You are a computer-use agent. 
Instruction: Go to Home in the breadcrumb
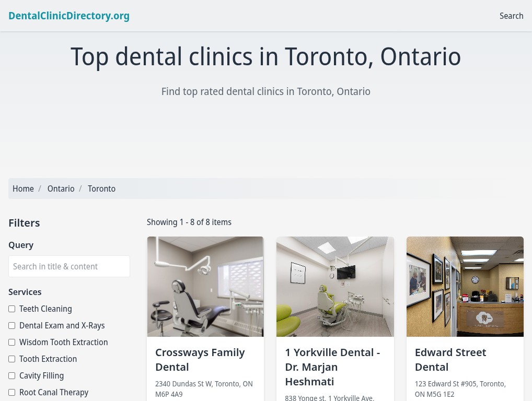point(23,188)
